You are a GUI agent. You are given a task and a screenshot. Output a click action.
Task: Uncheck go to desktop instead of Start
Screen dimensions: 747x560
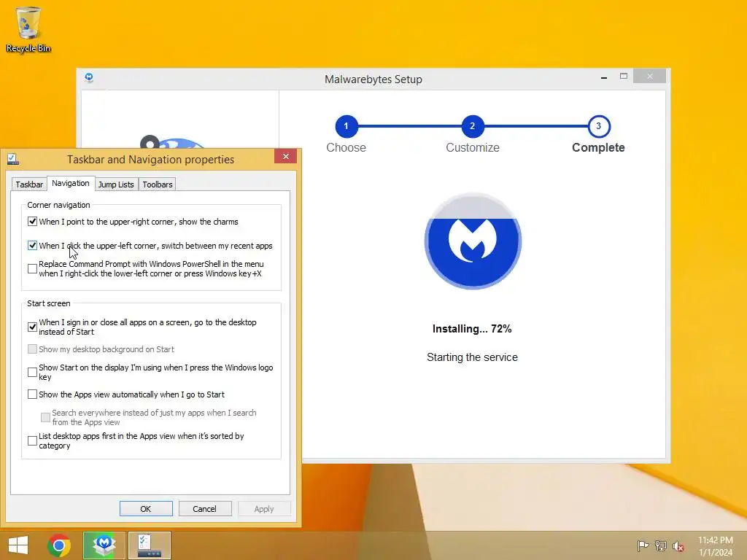point(32,327)
